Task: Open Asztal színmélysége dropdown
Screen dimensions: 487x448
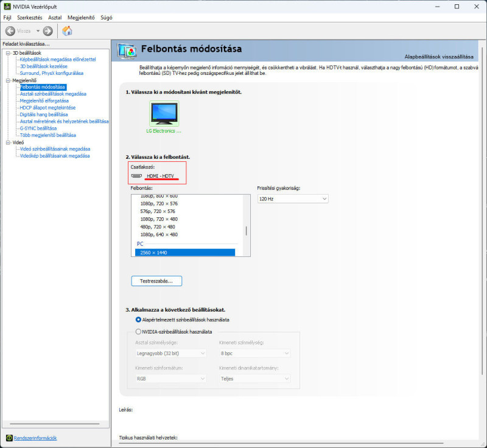Action: pos(171,353)
